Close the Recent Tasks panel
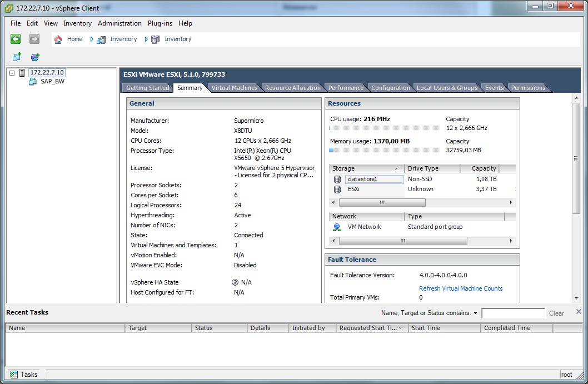Image resolution: width=588 pixels, height=384 pixels. click(x=579, y=312)
